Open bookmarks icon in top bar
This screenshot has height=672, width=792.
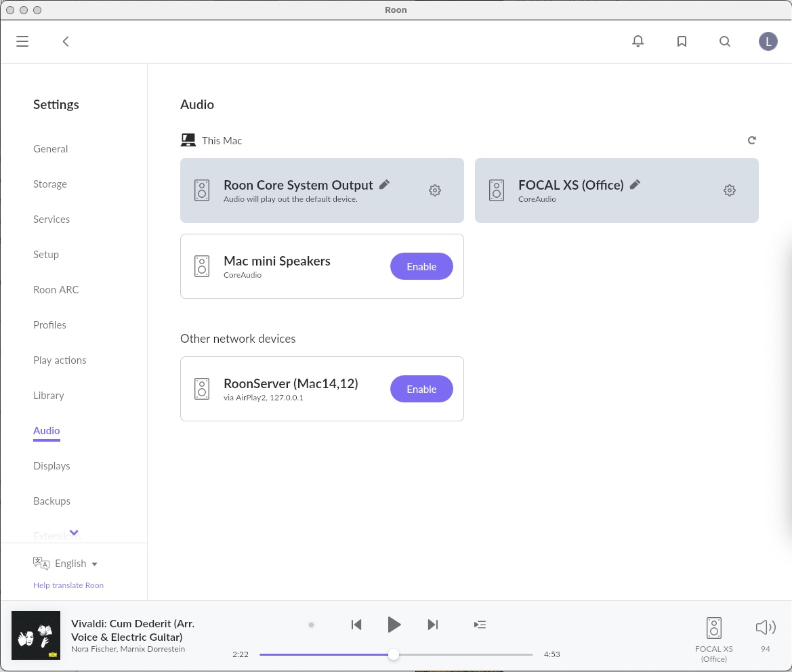click(682, 41)
